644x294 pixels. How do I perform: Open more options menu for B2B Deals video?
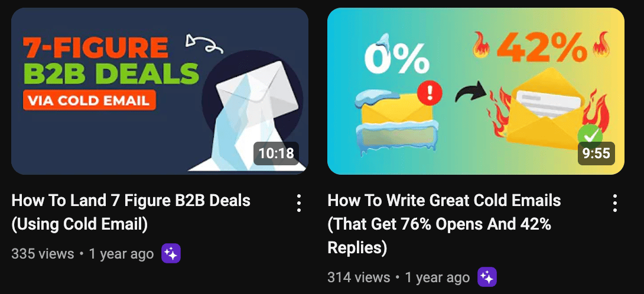299,203
